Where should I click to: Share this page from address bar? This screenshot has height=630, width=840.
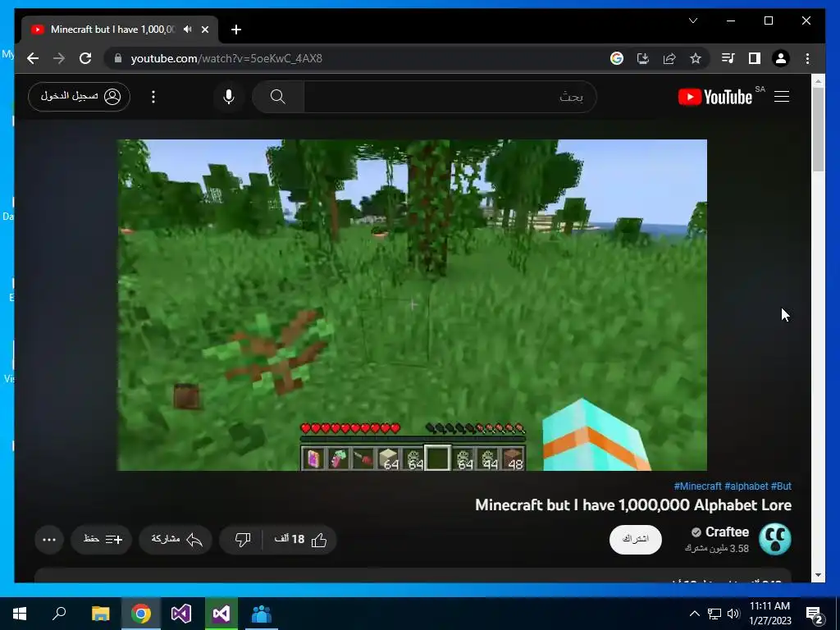tap(669, 58)
